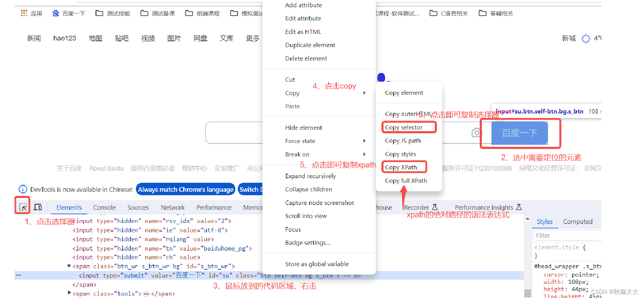Click the Styles Filter input field
The image size is (644, 298).
[x=567, y=235]
